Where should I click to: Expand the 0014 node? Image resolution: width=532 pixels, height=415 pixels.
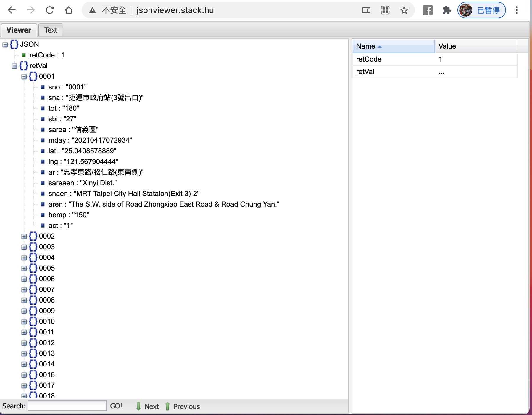click(x=24, y=364)
